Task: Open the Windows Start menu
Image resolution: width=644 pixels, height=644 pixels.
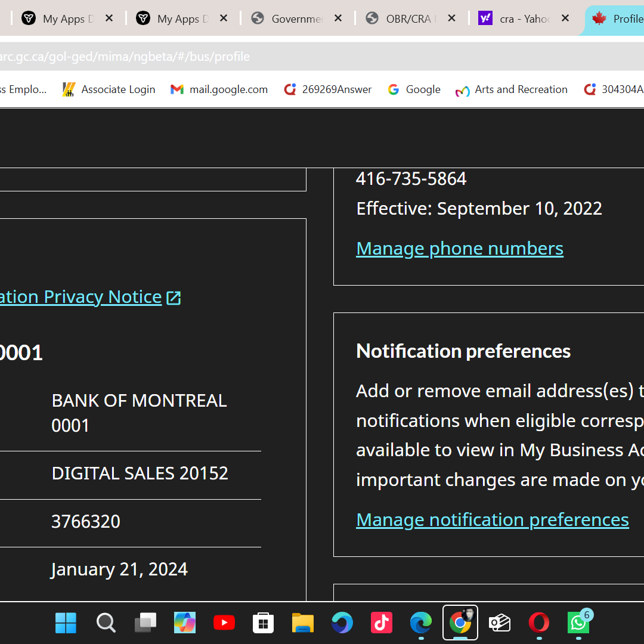Action: (x=66, y=623)
